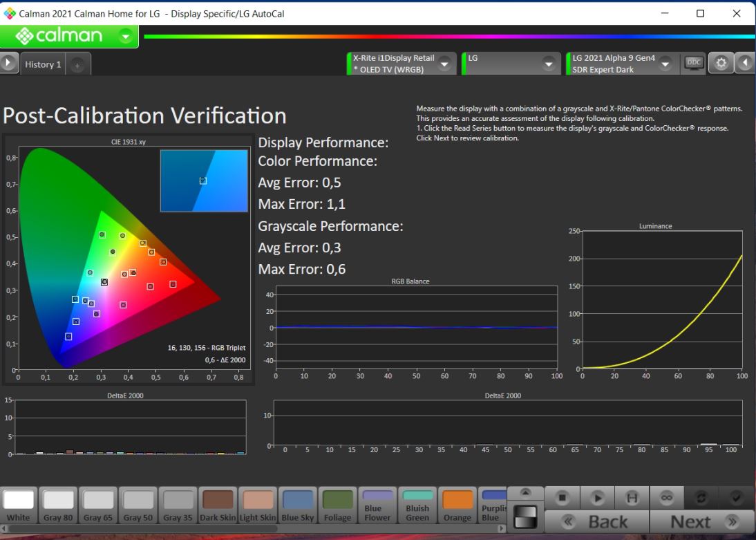Select the Gray 65 color patch
This screenshot has width=756, height=540.
click(98, 505)
